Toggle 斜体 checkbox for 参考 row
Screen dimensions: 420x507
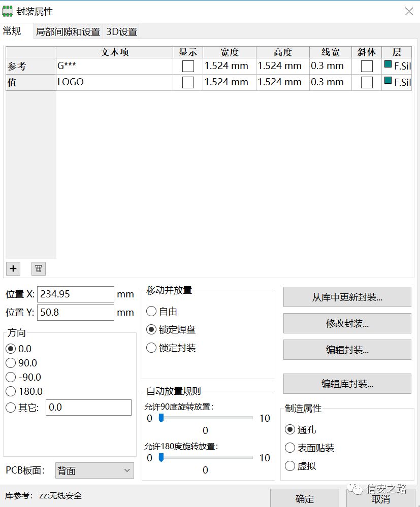tap(367, 66)
